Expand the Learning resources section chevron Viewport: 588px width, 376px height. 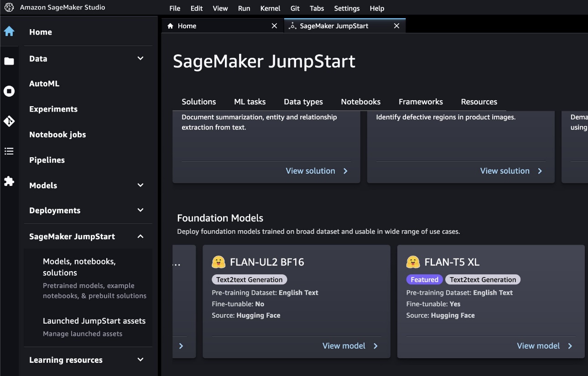coord(140,360)
